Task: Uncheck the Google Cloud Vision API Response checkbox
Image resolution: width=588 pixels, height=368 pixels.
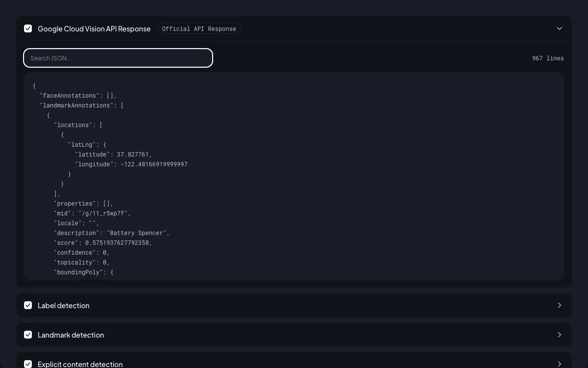Action: click(x=28, y=28)
